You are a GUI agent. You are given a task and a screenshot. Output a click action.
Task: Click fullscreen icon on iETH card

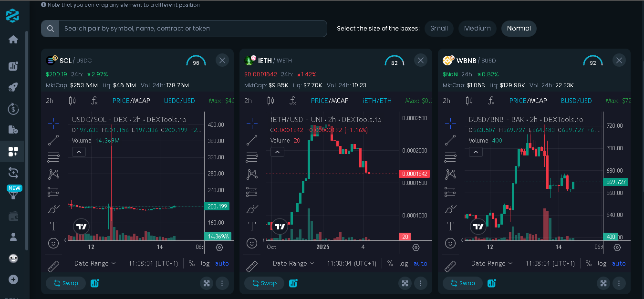[x=405, y=283]
